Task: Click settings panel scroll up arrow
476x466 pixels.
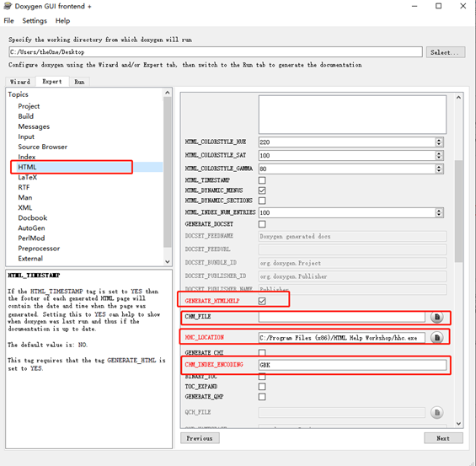Action: 458,98
